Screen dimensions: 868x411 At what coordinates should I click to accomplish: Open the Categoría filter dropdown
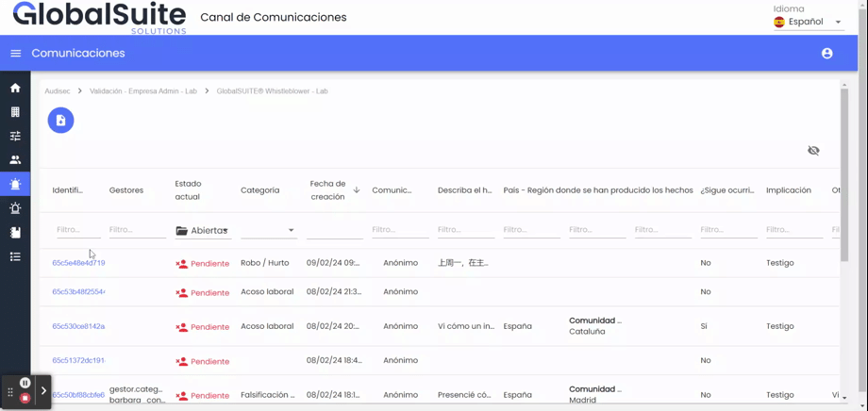[268, 230]
